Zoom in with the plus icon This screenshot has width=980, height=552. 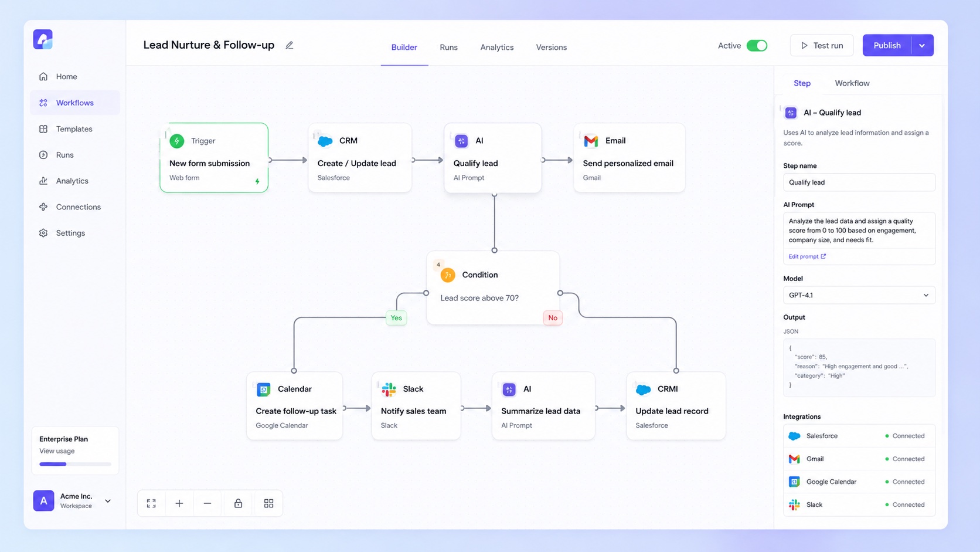pyautogui.click(x=179, y=503)
